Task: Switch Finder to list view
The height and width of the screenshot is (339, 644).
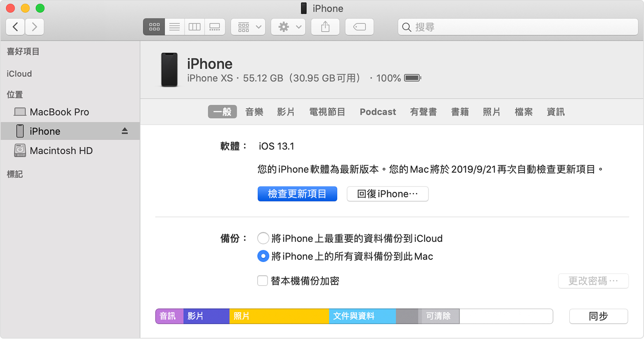Action: (x=175, y=27)
